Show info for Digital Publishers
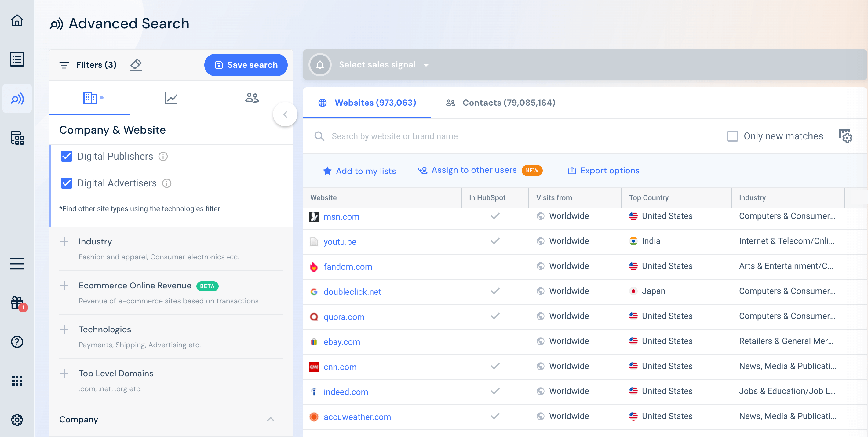 pyautogui.click(x=163, y=156)
